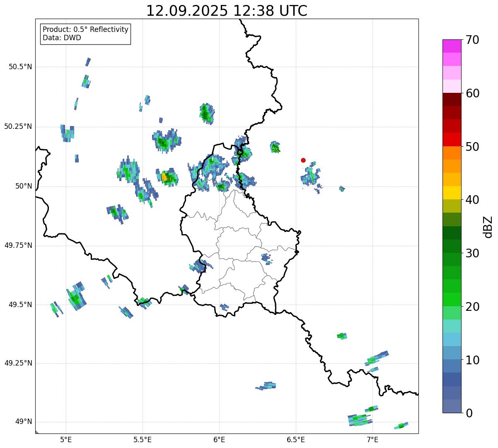Click the 70 tick label on colorbar
498x448 pixels.
pyautogui.click(x=472, y=40)
